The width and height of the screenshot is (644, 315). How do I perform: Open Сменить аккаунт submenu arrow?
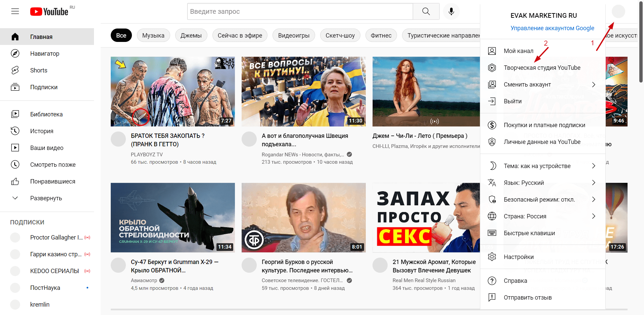click(x=594, y=85)
